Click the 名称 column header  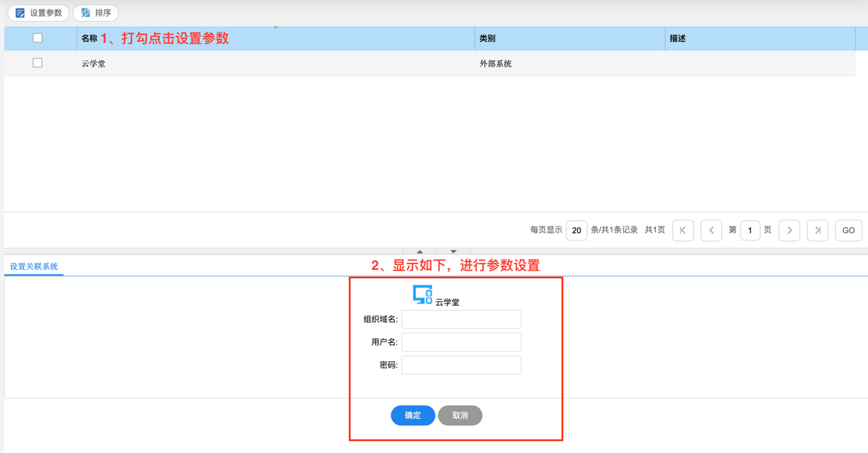[x=90, y=39]
